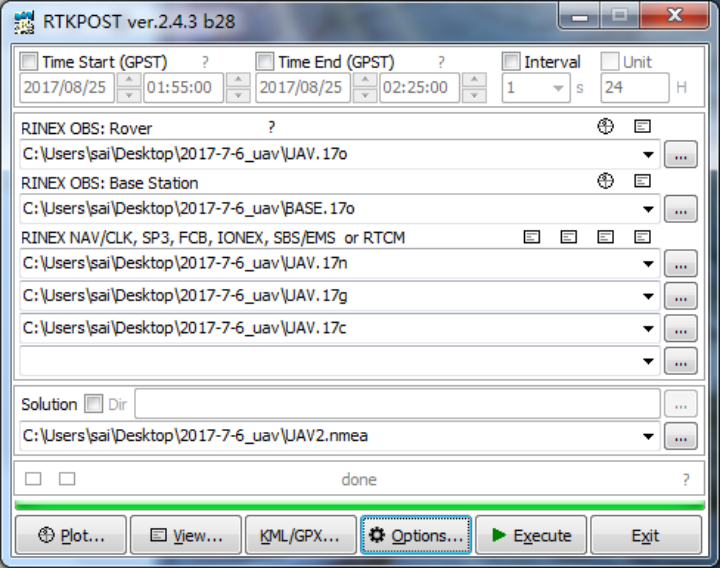Viewport: 720px width, 568px height.
Task: Browse for the UAV.17n file
Action: click(x=681, y=264)
